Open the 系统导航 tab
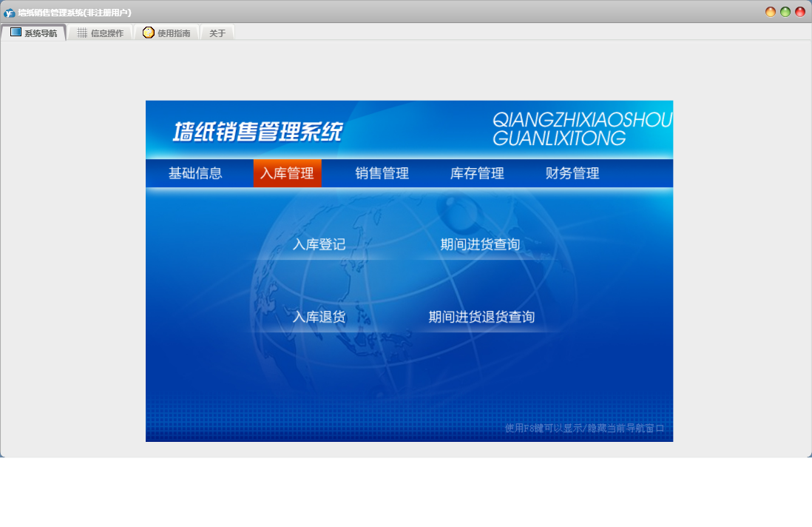Screen dimensions: 812x527 point(34,33)
